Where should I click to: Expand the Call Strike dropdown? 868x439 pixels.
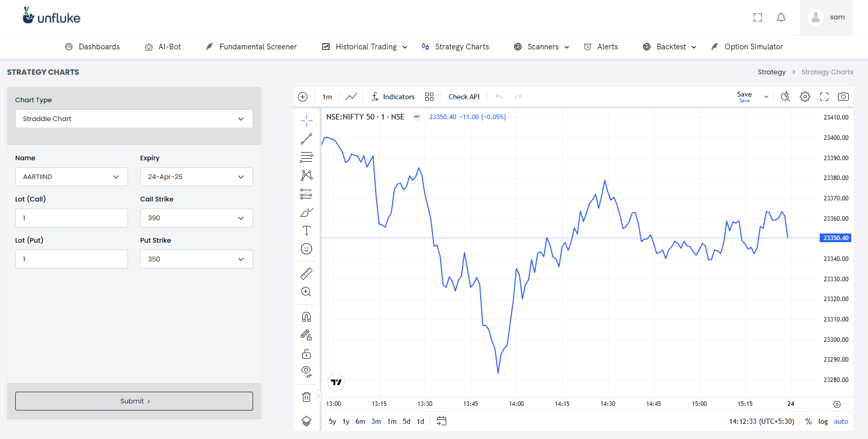pyautogui.click(x=197, y=218)
